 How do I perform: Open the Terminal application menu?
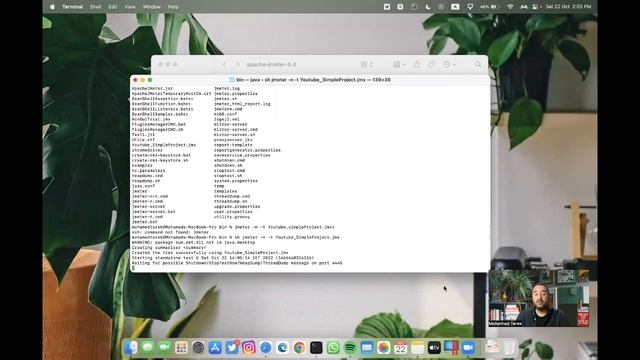(x=72, y=7)
